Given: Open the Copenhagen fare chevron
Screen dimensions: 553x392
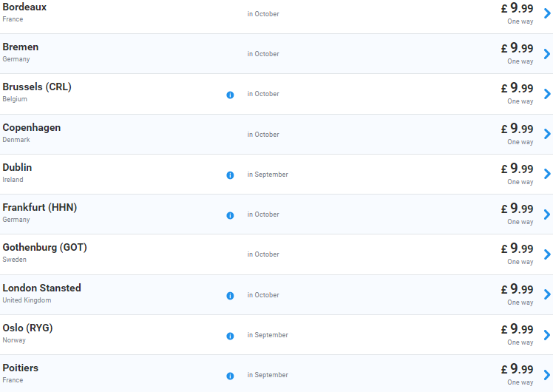Looking at the screenshot, I should click(547, 134).
